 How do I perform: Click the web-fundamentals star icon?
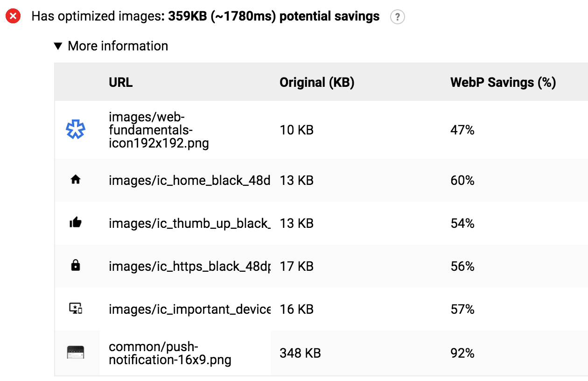click(76, 130)
